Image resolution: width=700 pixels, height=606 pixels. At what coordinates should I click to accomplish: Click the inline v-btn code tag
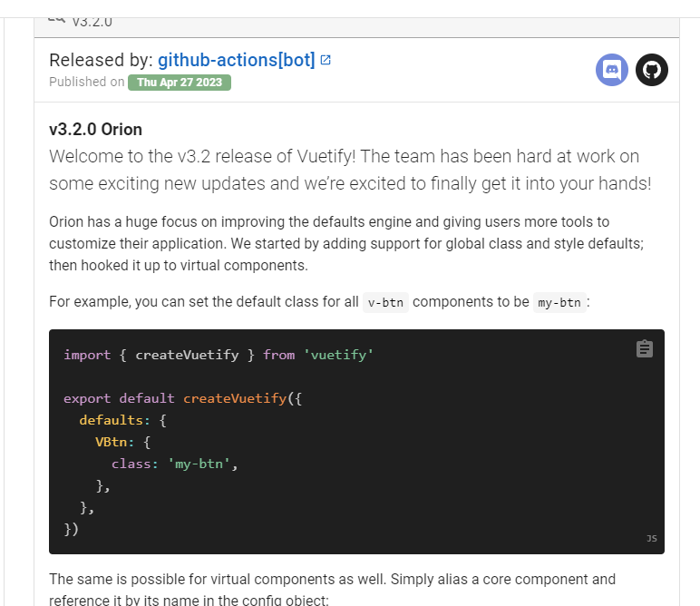point(385,302)
